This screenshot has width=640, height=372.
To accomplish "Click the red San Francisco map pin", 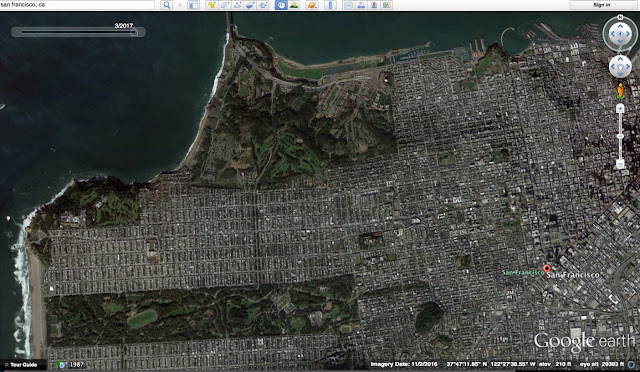I will click(x=547, y=269).
